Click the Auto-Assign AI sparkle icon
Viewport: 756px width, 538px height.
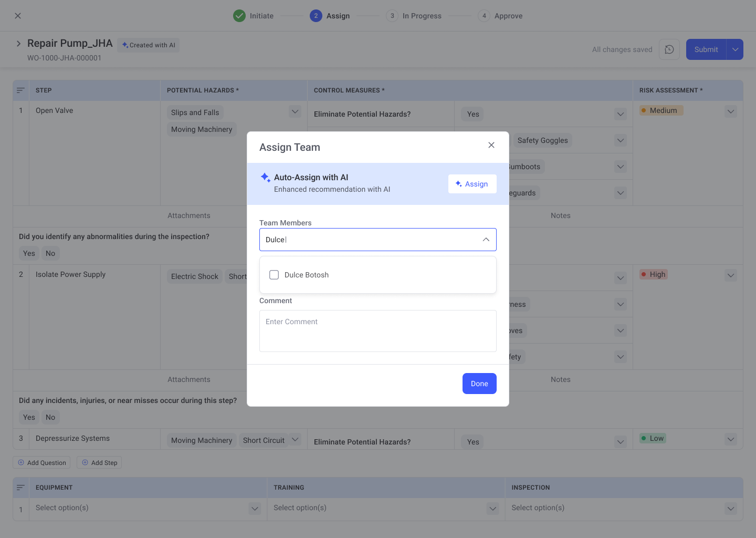[266, 178]
